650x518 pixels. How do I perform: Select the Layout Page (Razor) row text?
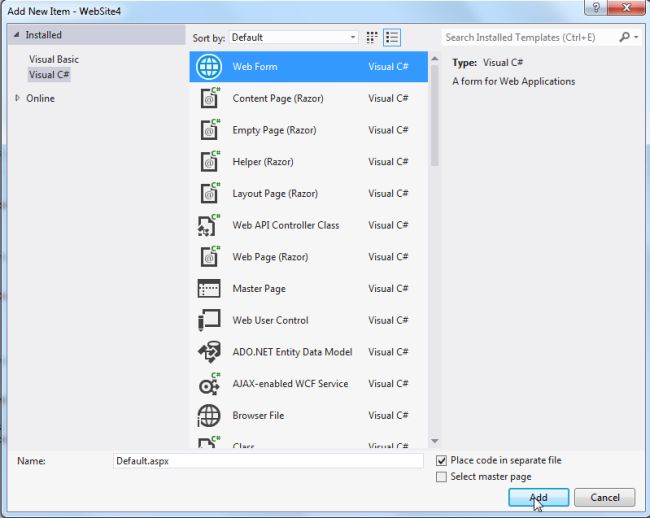275,194
